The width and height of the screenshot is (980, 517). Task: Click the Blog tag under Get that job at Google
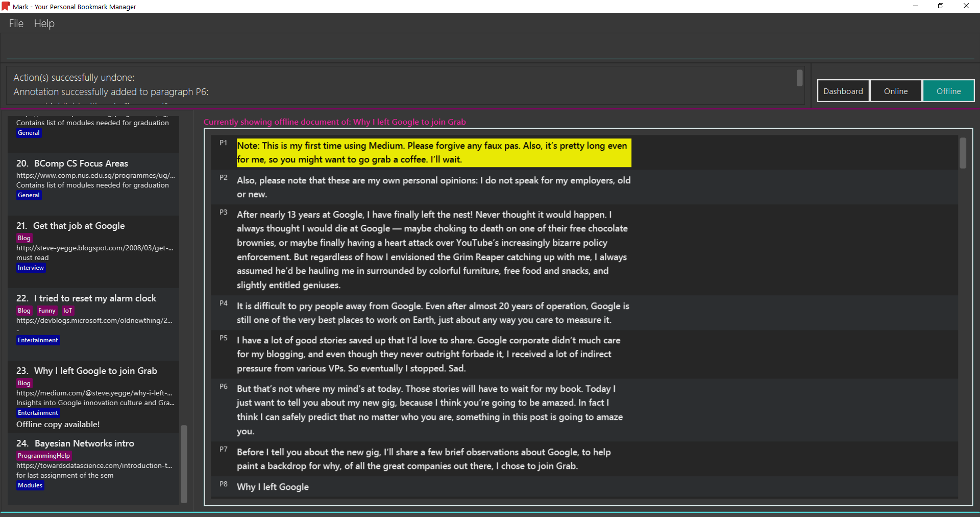24,238
